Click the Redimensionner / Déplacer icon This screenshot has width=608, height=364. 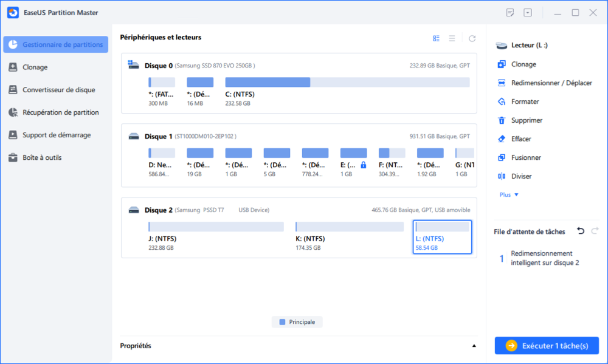pyautogui.click(x=502, y=83)
